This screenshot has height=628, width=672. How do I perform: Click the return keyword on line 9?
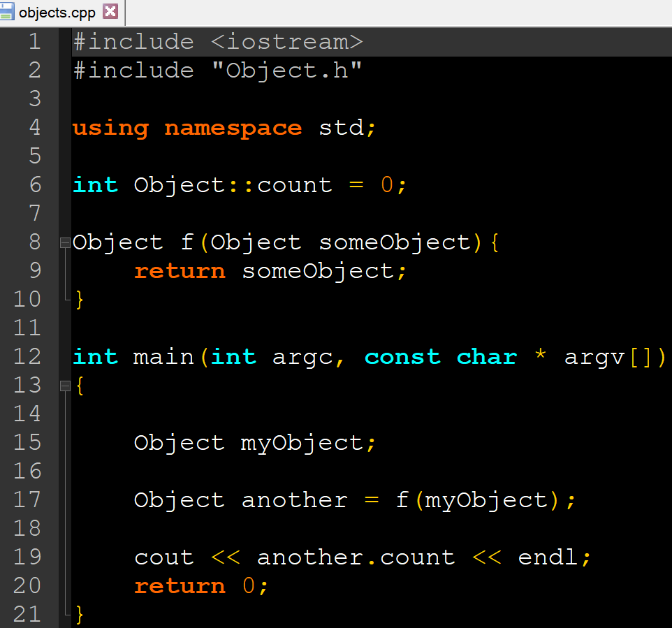(x=180, y=270)
